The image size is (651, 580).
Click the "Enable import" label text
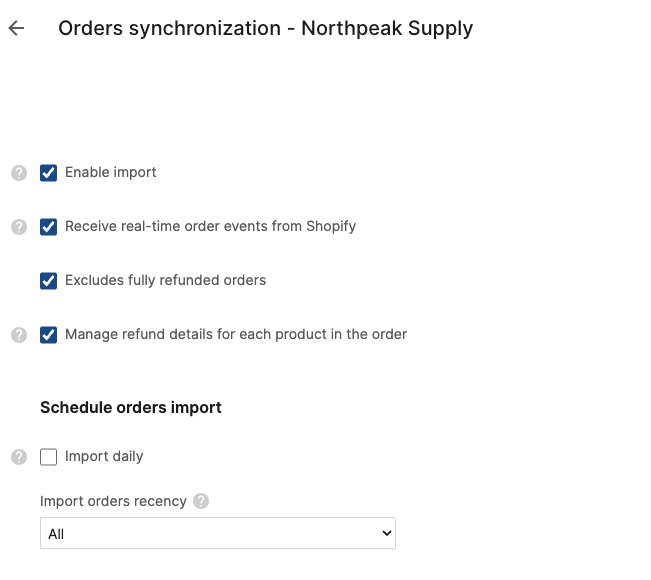[111, 173]
